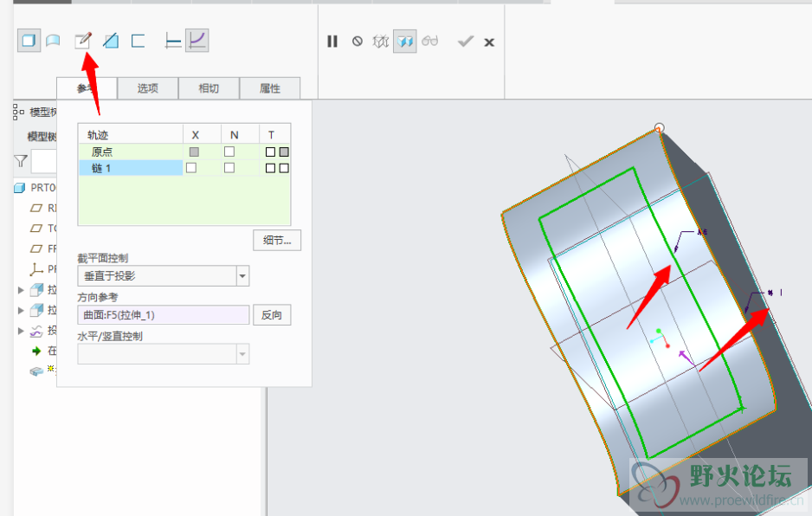Select the new sweep feature icon in tree
The width and height of the screenshot is (812, 516).
click(x=36, y=371)
